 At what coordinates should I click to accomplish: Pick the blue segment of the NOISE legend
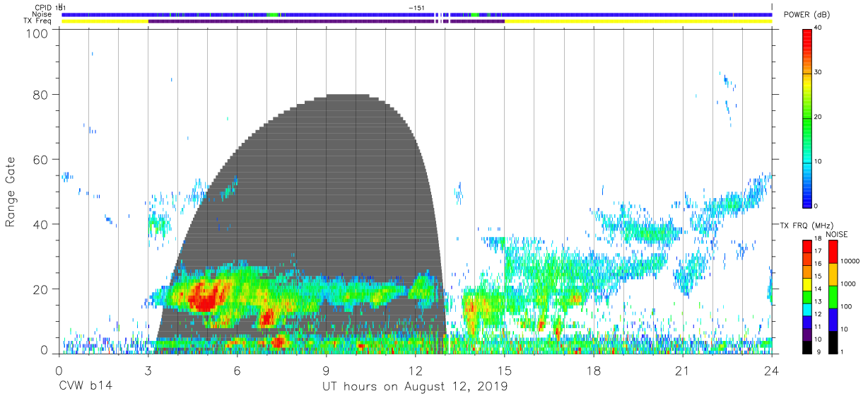tap(833, 320)
